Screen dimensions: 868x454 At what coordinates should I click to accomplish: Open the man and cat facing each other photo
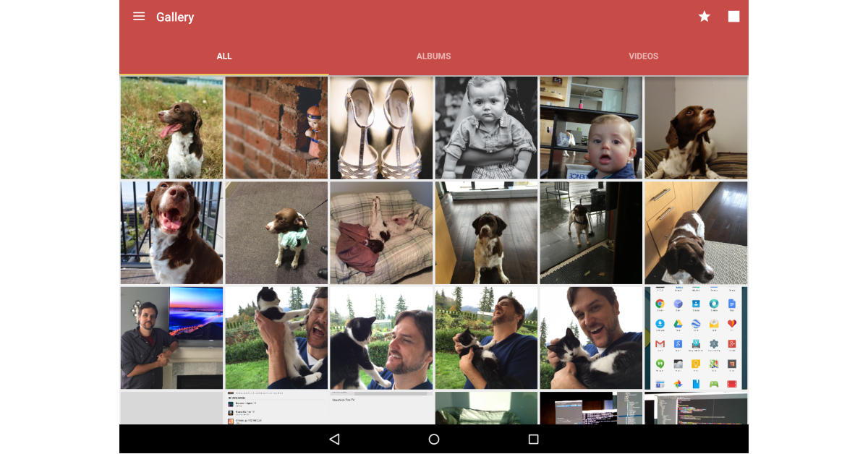click(381, 338)
